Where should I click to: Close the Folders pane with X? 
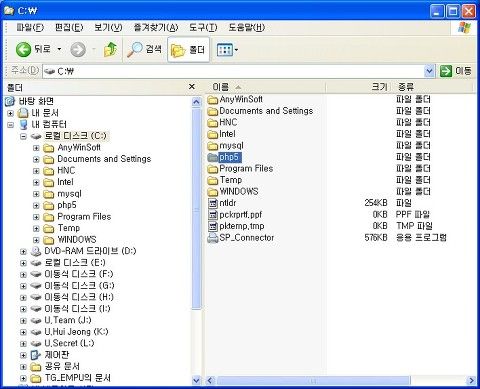[x=192, y=87]
